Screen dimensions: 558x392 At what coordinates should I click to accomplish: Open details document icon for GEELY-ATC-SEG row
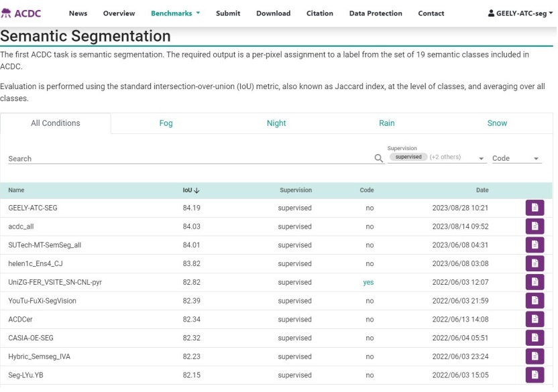[535, 208]
